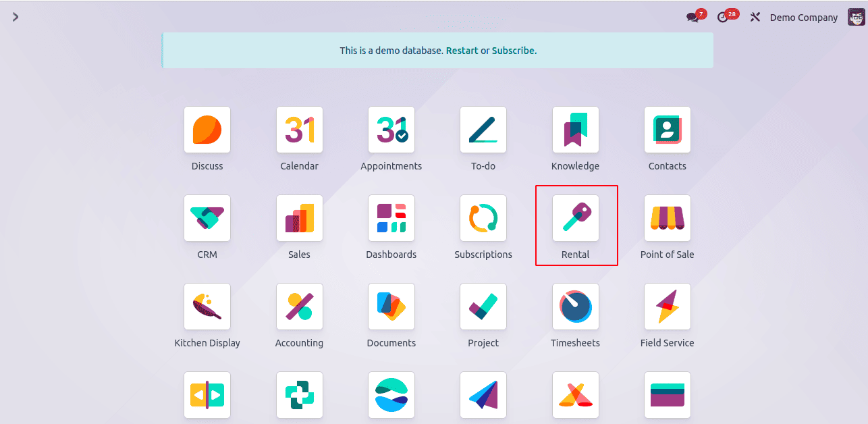Open the Discuss app icon
The width and height of the screenshot is (868, 424).
[x=207, y=130]
